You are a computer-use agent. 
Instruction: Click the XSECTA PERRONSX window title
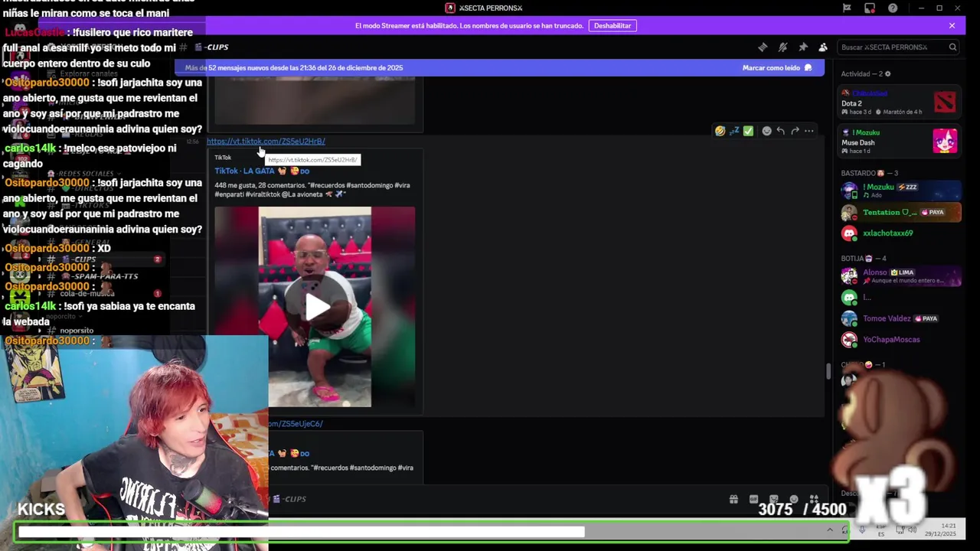pyautogui.click(x=491, y=8)
